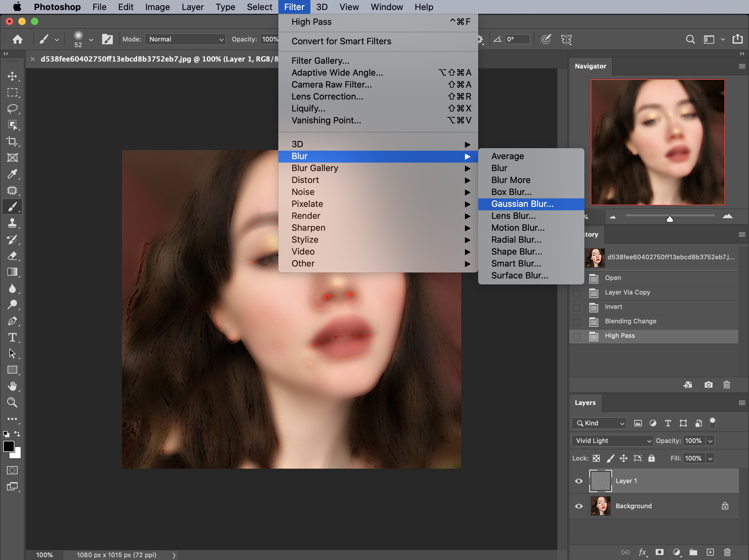The height and width of the screenshot is (560, 749).
Task: Open the painting Mode Normal dropdown
Action: [x=185, y=39]
